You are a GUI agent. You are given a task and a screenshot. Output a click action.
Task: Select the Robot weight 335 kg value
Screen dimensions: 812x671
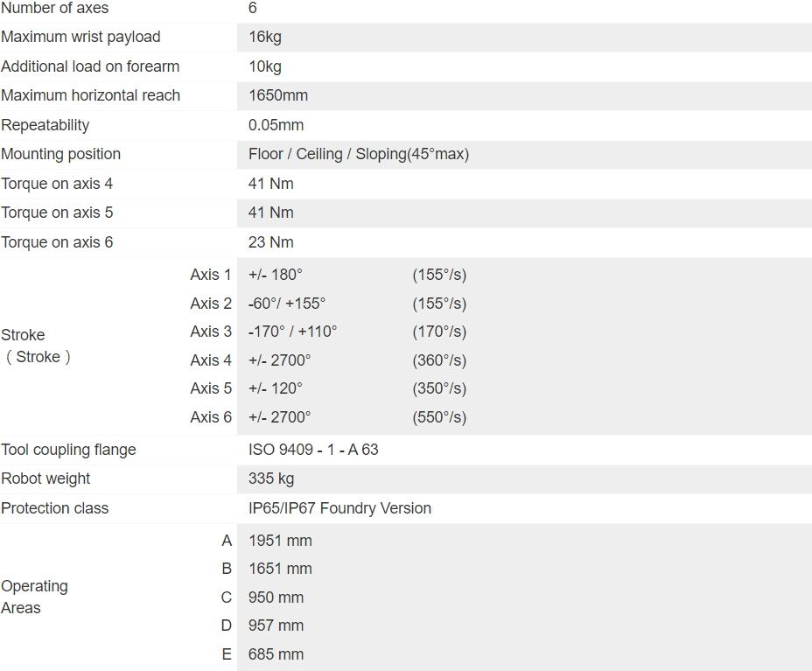(x=270, y=479)
